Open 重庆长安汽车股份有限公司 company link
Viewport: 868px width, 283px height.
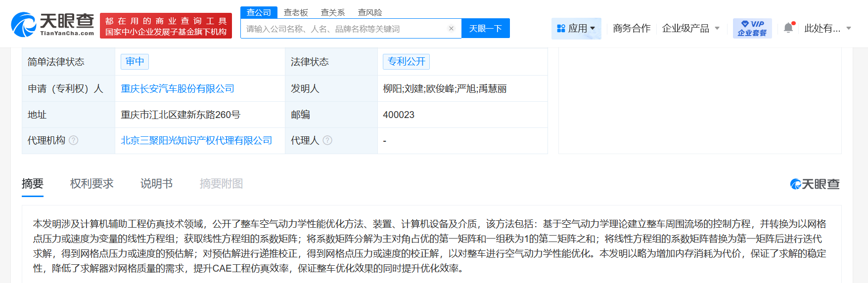point(178,88)
